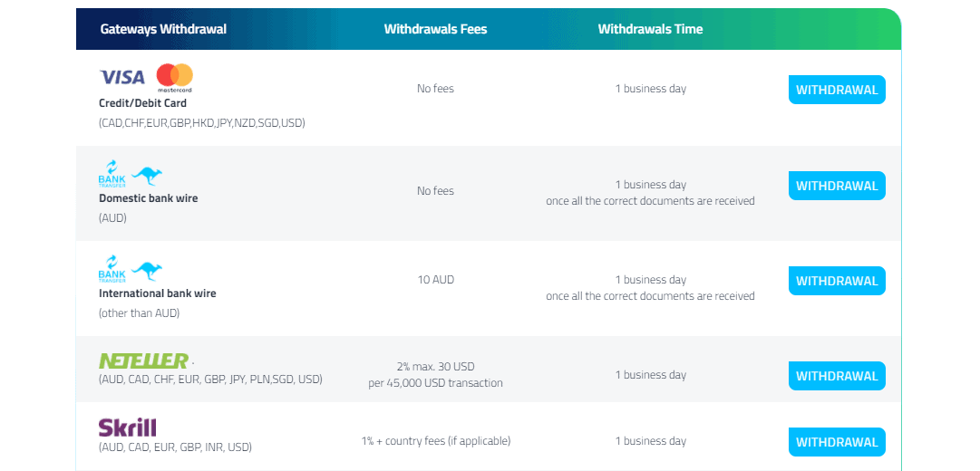The image size is (980, 471).
Task: Click WITHDRAWAL button for International bank wire
Action: pos(837,281)
